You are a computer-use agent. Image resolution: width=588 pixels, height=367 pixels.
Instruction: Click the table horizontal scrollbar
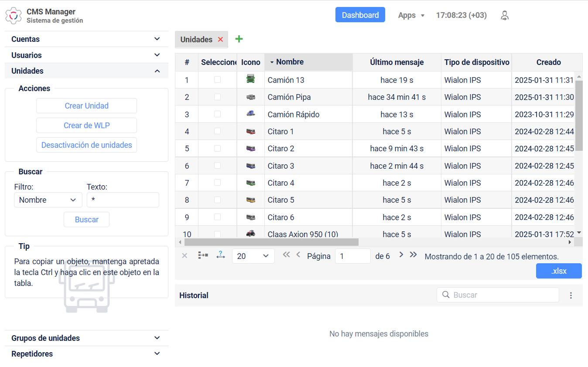[x=271, y=242]
